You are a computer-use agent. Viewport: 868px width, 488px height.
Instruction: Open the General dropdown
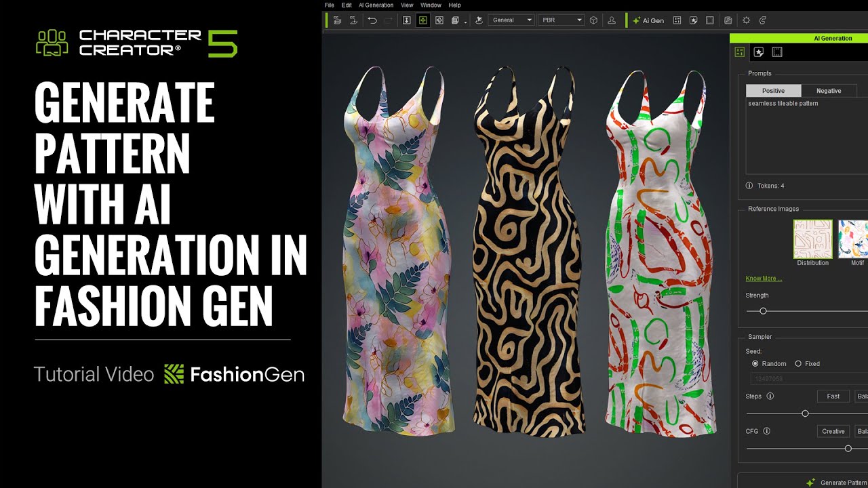[511, 20]
